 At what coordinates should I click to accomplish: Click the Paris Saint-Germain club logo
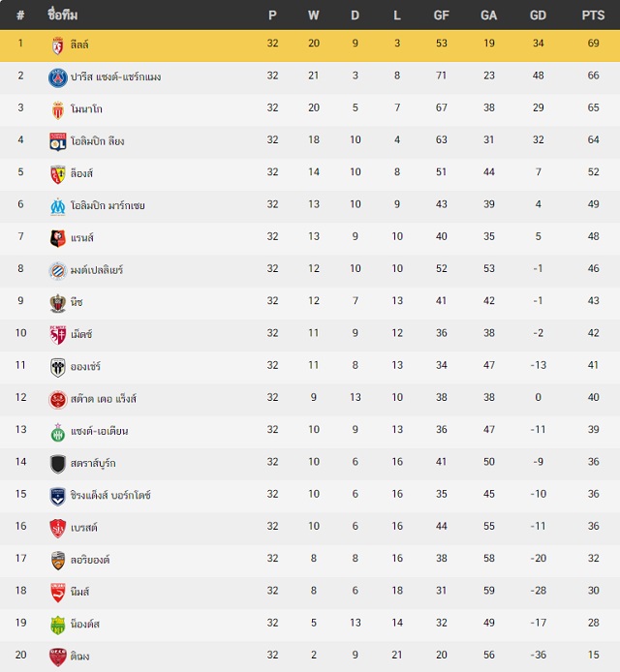pos(57,77)
